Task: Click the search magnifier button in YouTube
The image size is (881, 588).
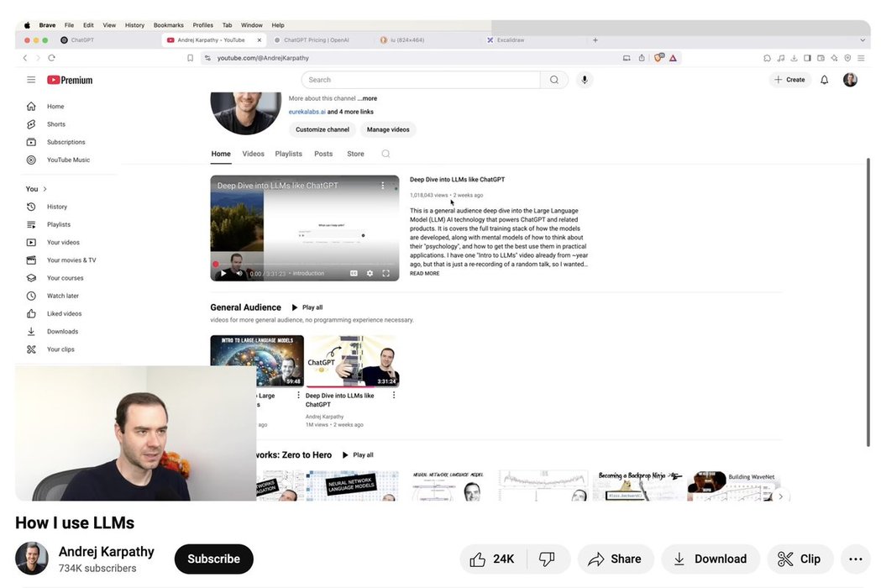Action: (553, 80)
